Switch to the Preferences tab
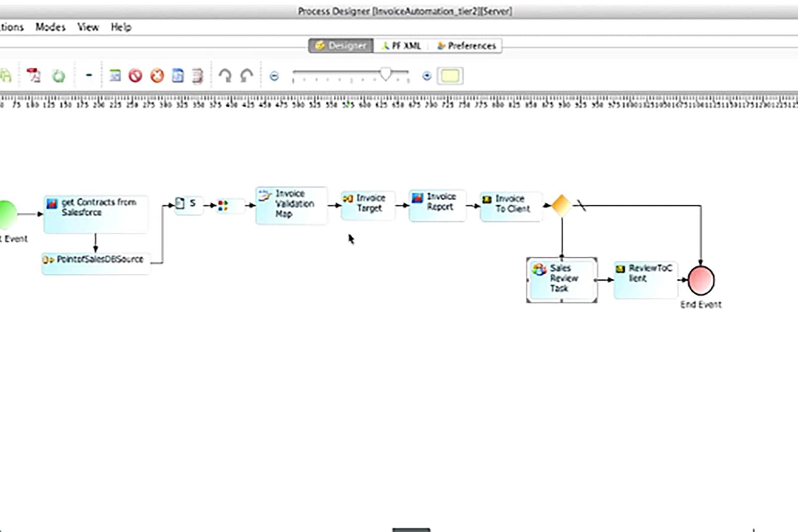The image size is (798, 532). 467,46
